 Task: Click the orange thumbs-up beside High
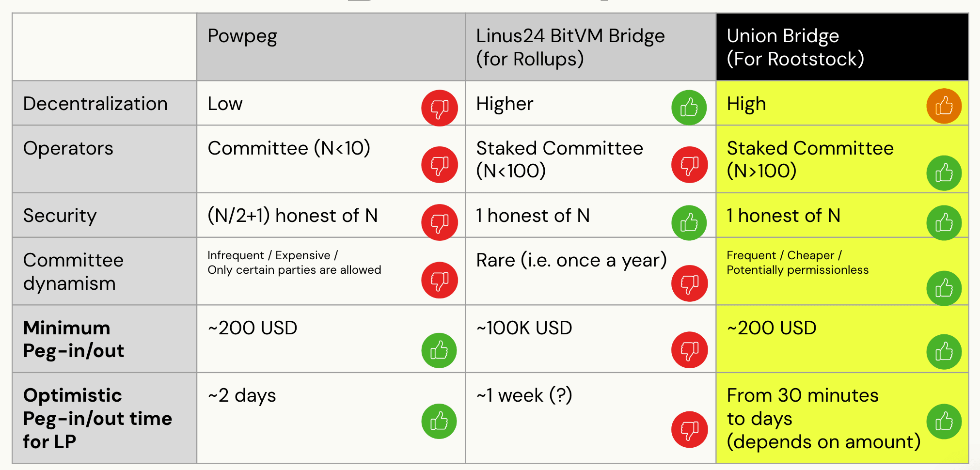point(943,106)
